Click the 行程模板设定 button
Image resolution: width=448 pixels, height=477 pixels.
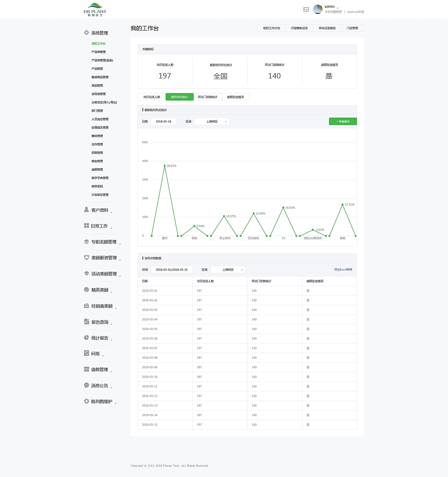[x=299, y=28]
